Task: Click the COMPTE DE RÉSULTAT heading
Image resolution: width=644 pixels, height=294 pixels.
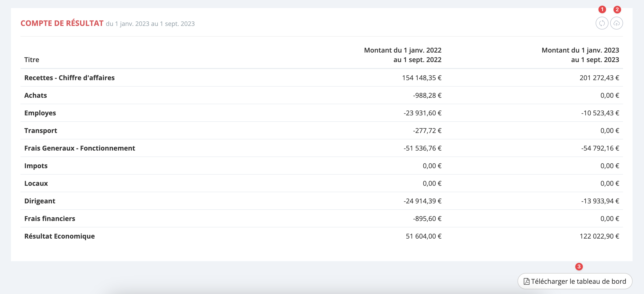Action: pos(62,23)
